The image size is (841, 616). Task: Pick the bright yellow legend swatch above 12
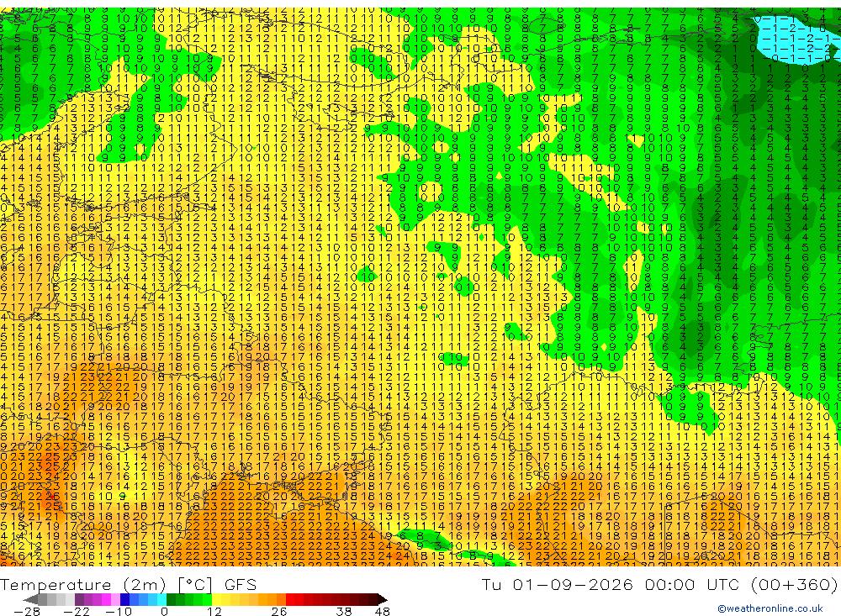[217, 599]
